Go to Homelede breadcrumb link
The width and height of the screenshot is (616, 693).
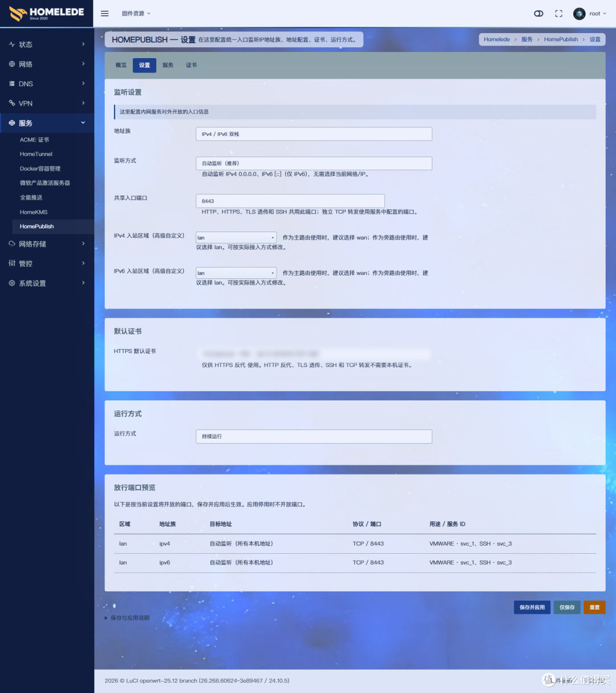coord(497,39)
